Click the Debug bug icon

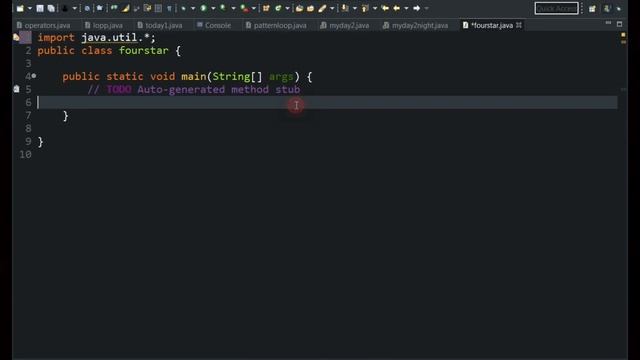pyautogui.click(x=183, y=8)
